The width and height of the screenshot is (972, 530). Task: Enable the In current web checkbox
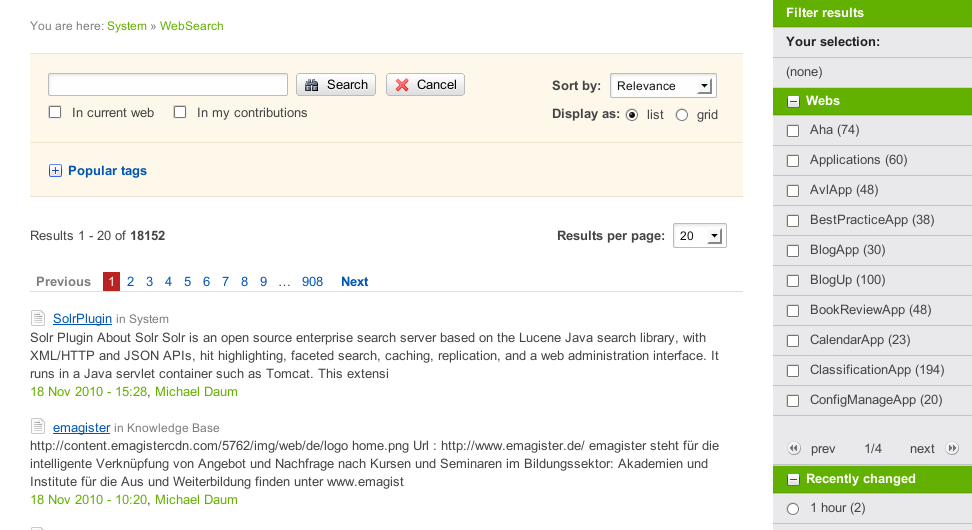point(56,113)
